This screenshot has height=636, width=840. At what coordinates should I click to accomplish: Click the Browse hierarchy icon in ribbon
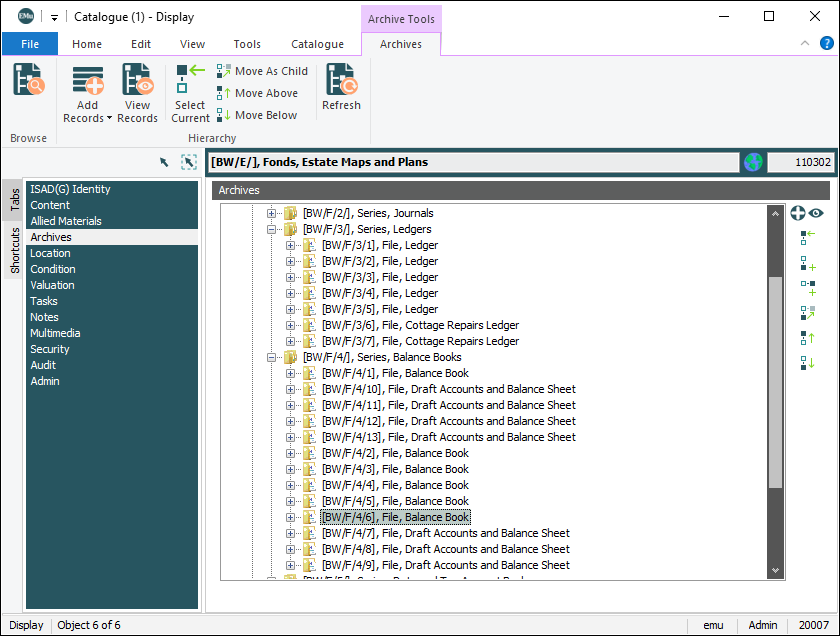pyautogui.click(x=28, y=80)
